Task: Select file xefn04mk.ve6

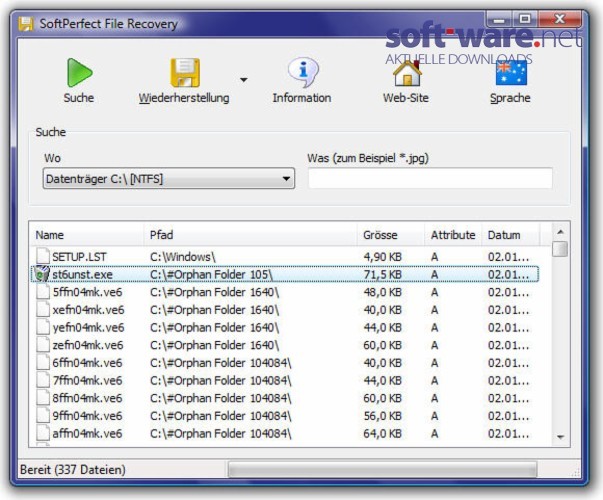Action: click(285, 310)
